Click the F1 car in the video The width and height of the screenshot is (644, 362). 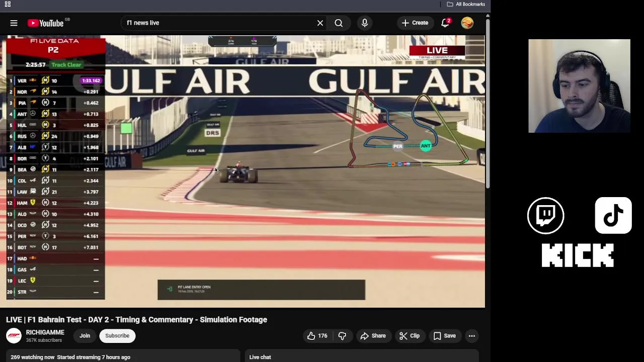click(238, 173)
